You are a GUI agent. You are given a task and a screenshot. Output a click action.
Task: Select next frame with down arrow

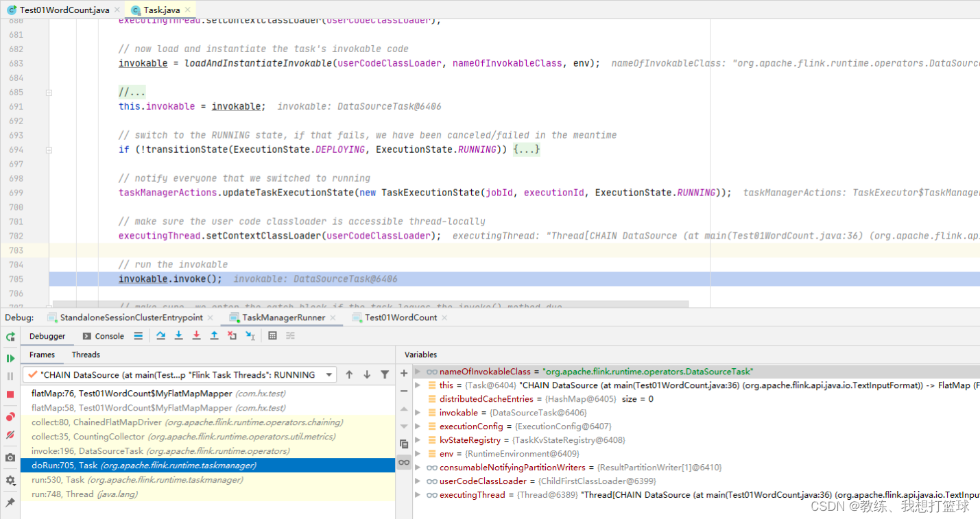pos(367,374)
